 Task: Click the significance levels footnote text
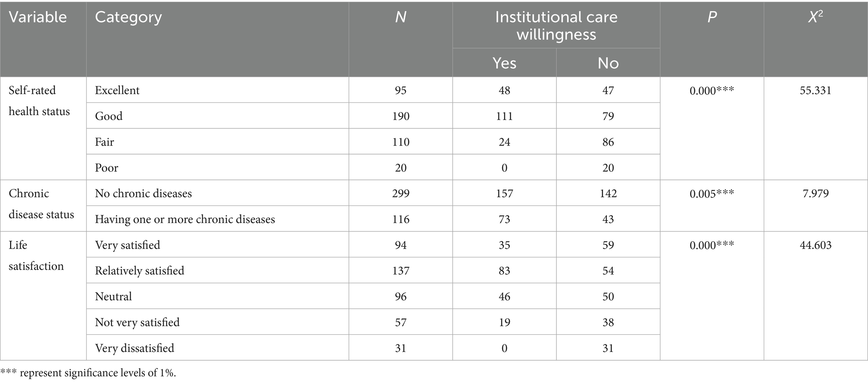(x=88, y=373)
